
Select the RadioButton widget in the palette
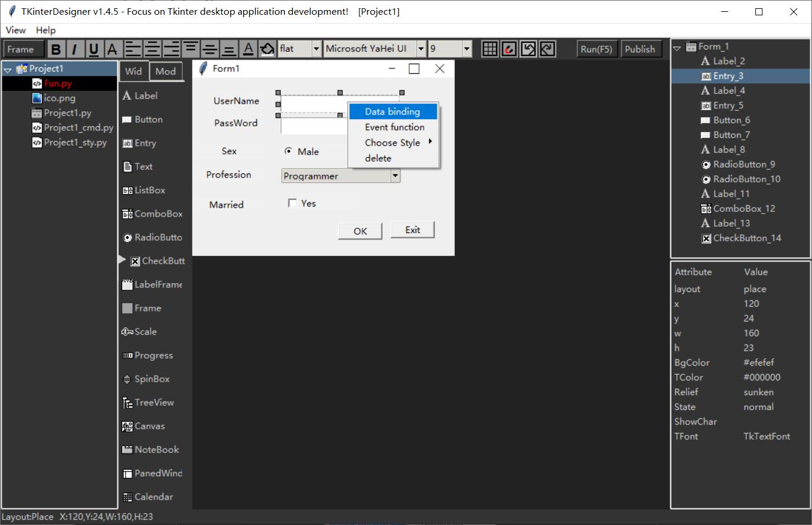[152, 237]
